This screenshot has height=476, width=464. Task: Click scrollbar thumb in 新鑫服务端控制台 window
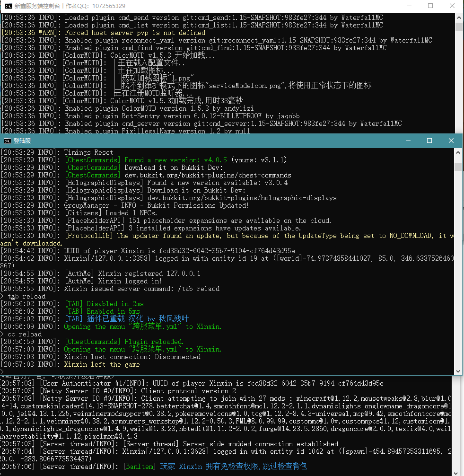pyautogui.click(x=459, y=27)
